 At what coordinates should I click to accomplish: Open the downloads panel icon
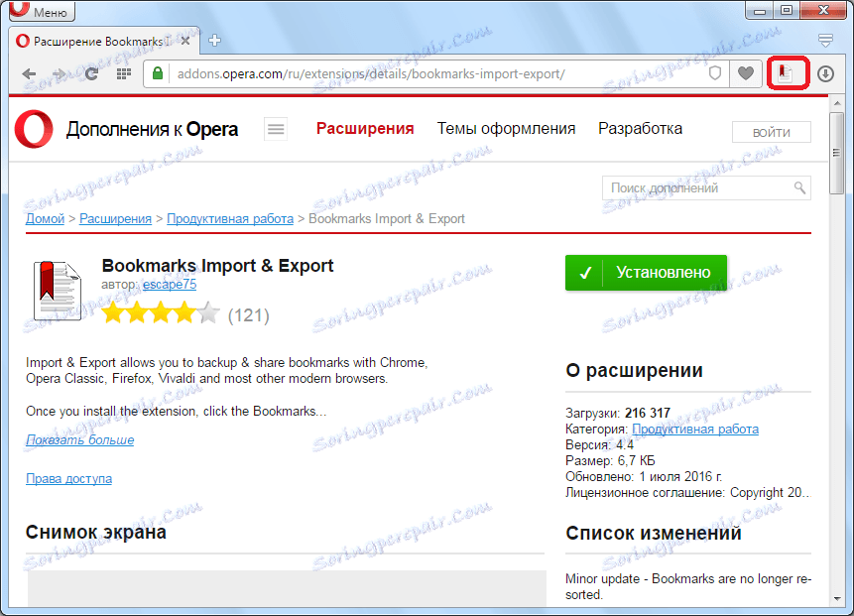pyautogui.click(x=825, y=73)
